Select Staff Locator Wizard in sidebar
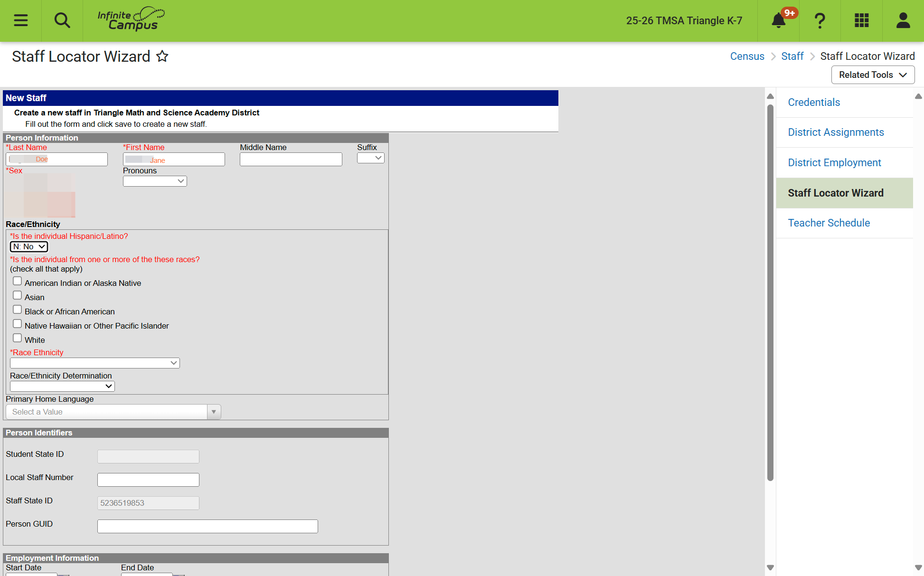Viewport: 924px width, 576px height. (x=844, y=193)
